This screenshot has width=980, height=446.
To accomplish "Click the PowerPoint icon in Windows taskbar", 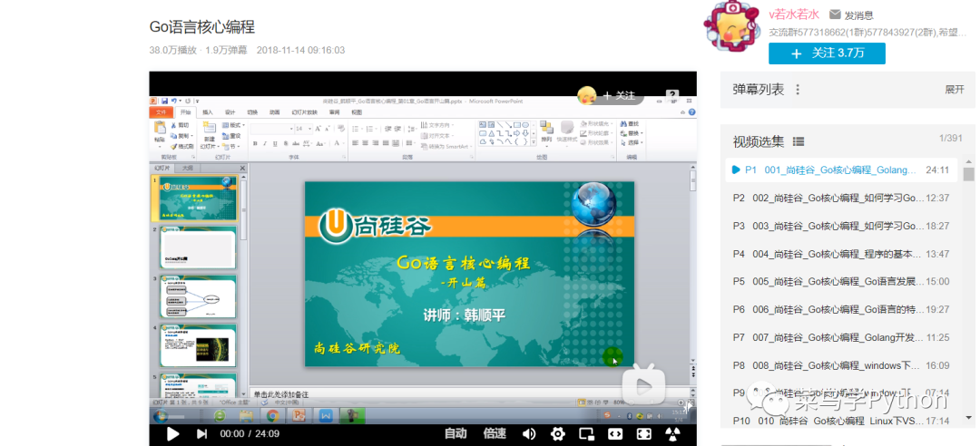I will point(299,416).
